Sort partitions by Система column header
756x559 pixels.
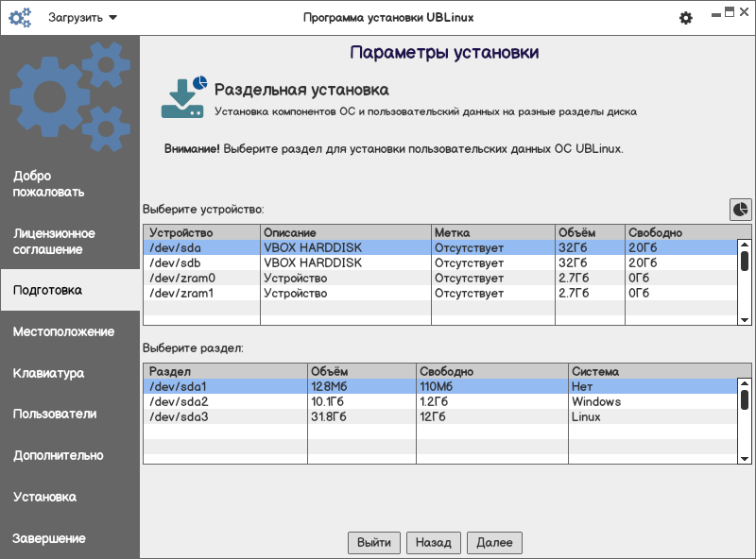tap(660, 371)
